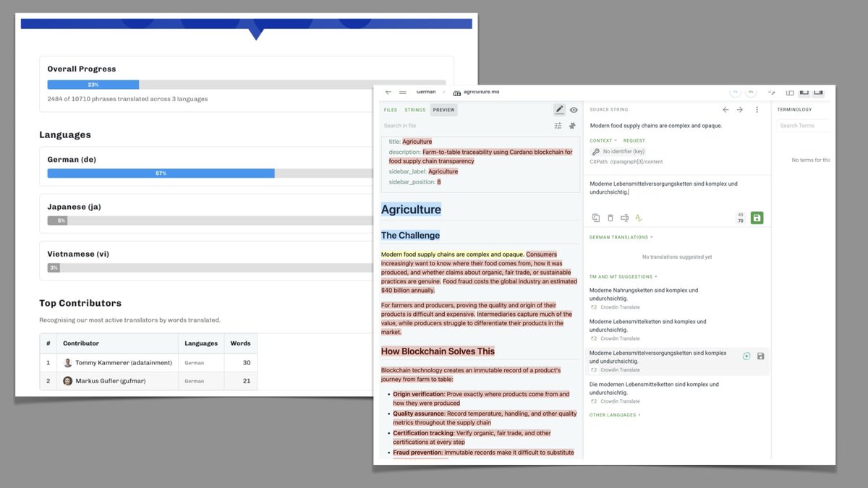
Task: Switch to the Strings tab
Action: [x=415, y=110]
